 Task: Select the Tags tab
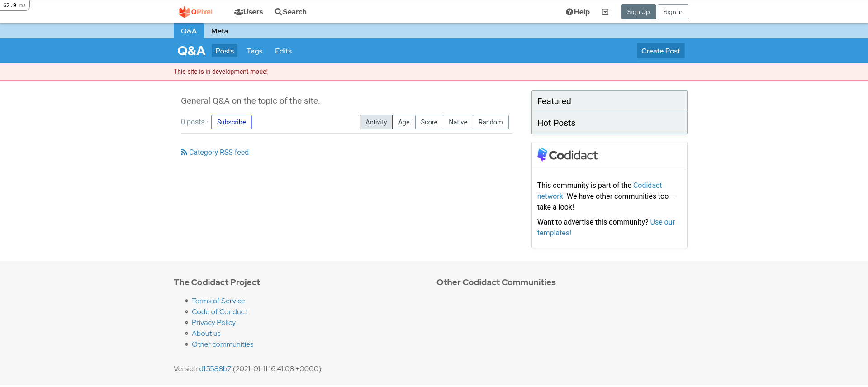254,51
